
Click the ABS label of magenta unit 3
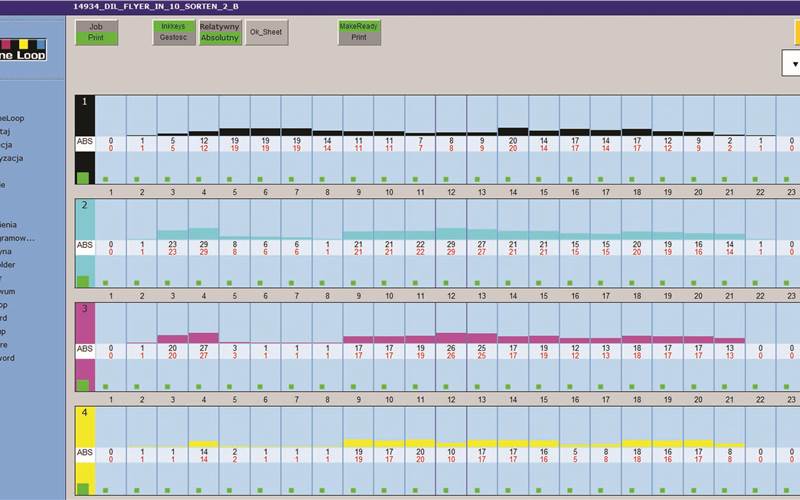point(85,348)
